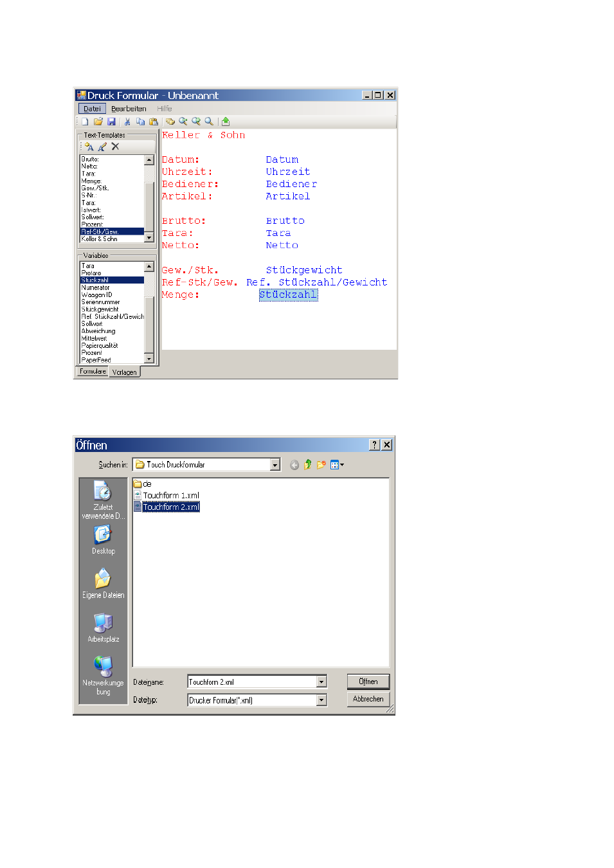Click the Save floppy disk icon
The height and width of the screenshot is (868, 614).
tap(111, 122)
